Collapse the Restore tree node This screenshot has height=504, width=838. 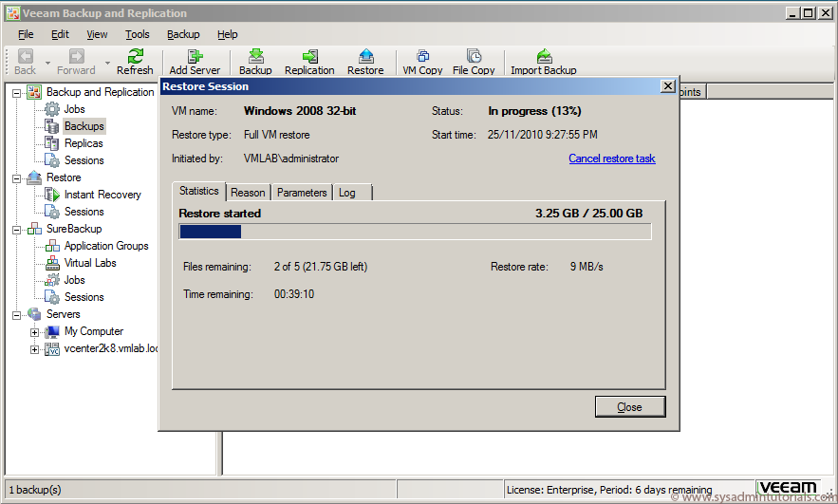16,178
